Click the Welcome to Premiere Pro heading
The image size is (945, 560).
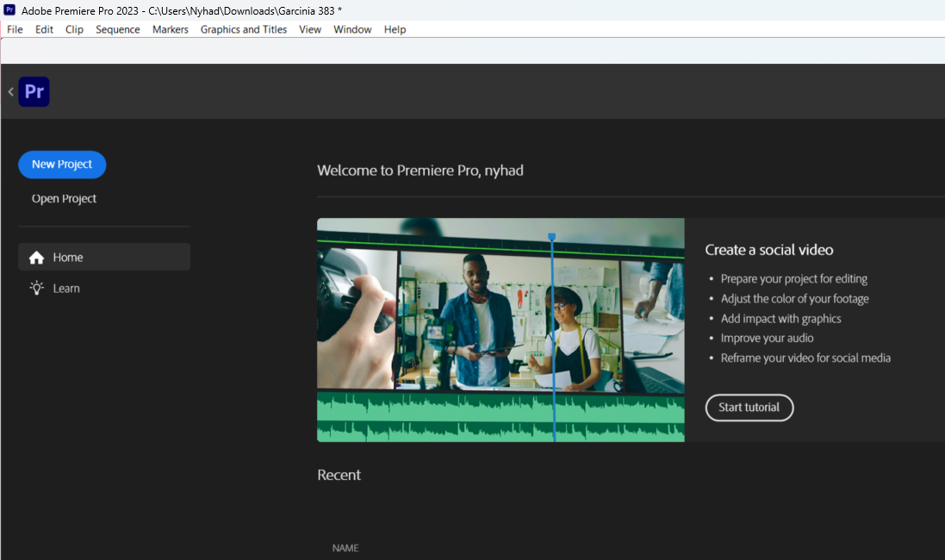click(x=420, y=171)
